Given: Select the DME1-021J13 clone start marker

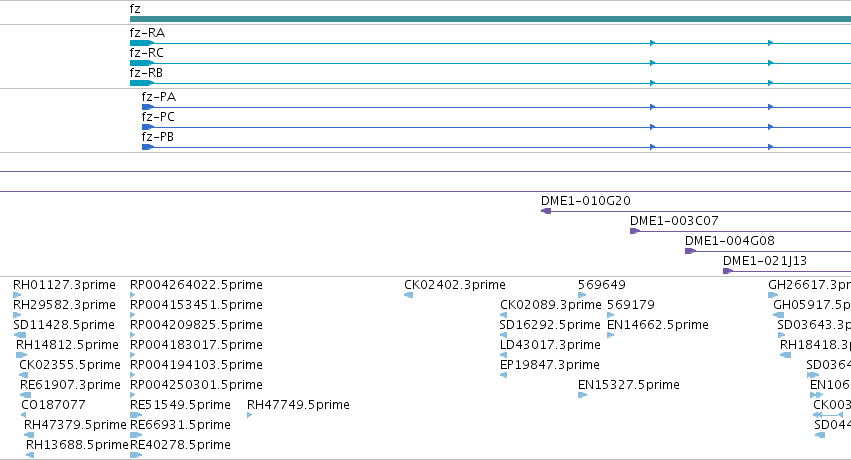Looking at the screenshot, I should (x=728, y=271).
